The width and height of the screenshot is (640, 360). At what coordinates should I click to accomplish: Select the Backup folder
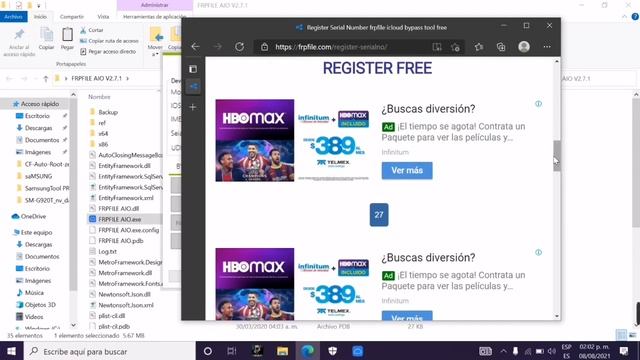108,112
